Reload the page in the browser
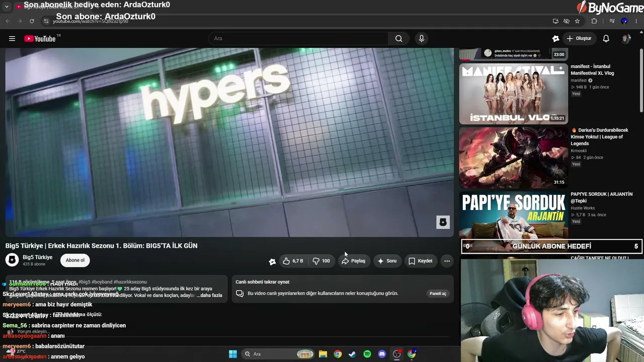This screenshot has height=362, width=644. point(32,21)
